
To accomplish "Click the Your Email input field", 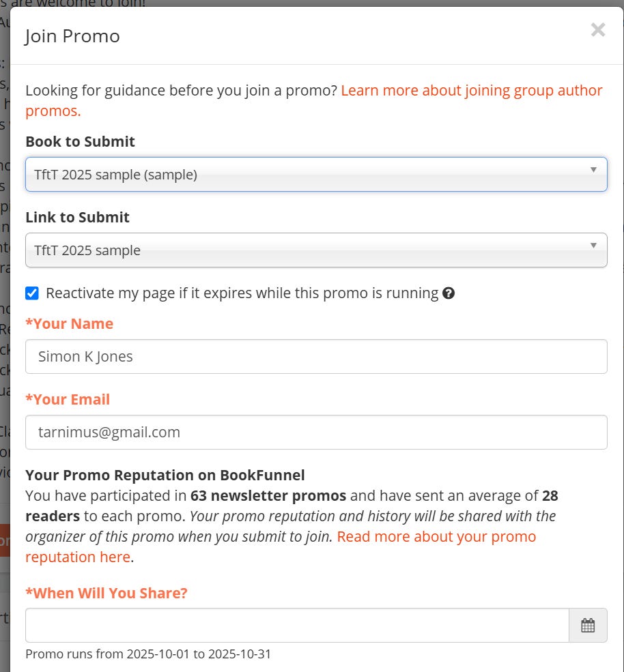I will (x=316, y=432).
